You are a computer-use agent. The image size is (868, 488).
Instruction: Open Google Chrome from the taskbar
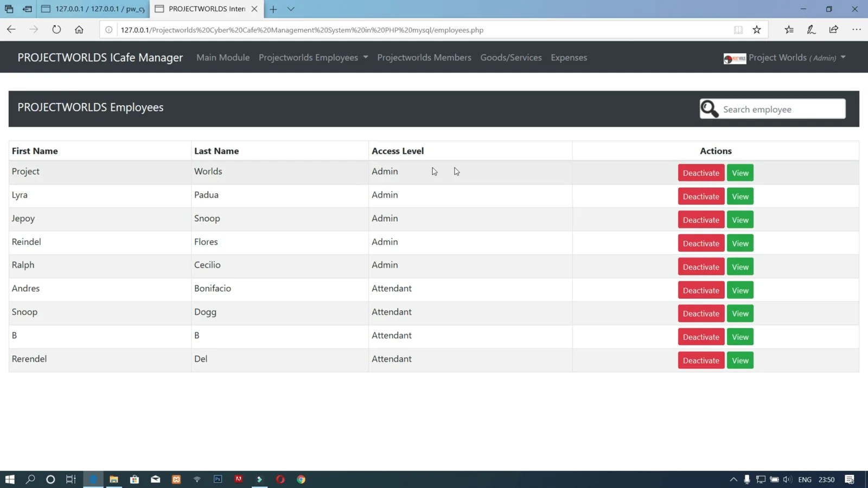tap(301, 479)
